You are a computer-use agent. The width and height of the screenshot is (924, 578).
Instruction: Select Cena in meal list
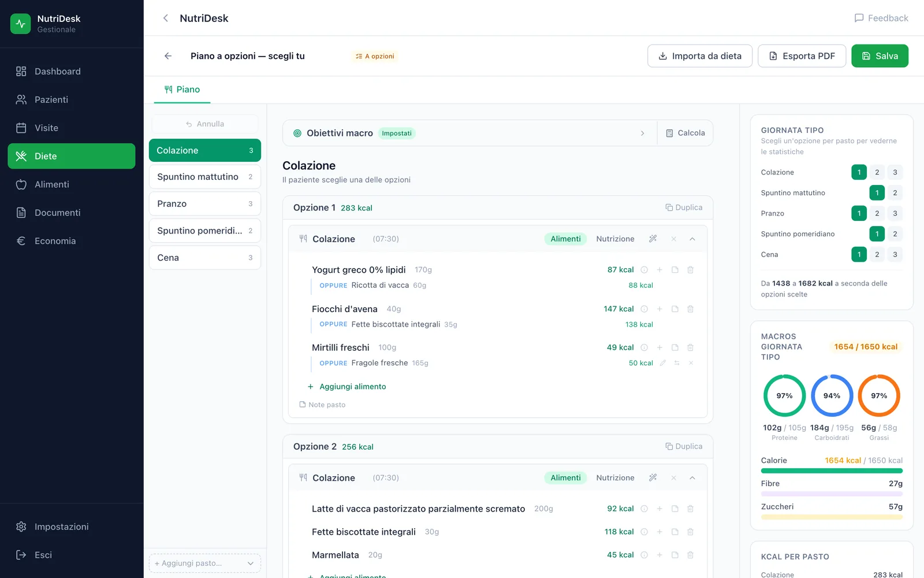click(x=205, y=258)
